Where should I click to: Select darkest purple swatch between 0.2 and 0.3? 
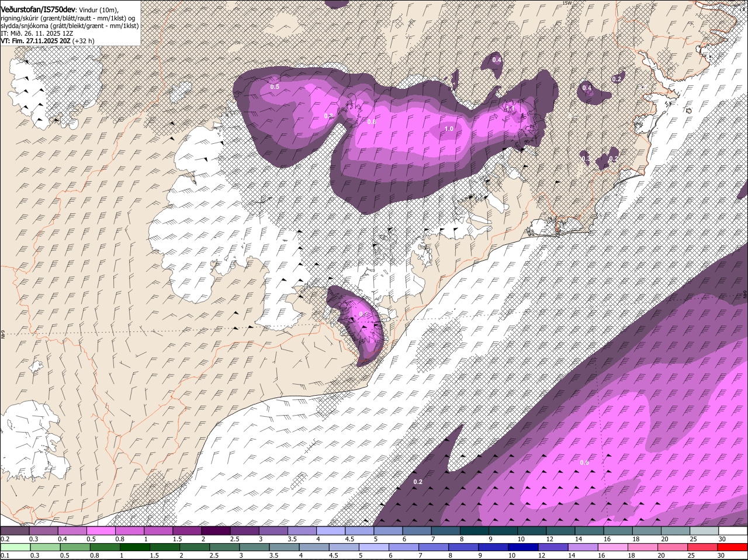click(x=15, y=531)
